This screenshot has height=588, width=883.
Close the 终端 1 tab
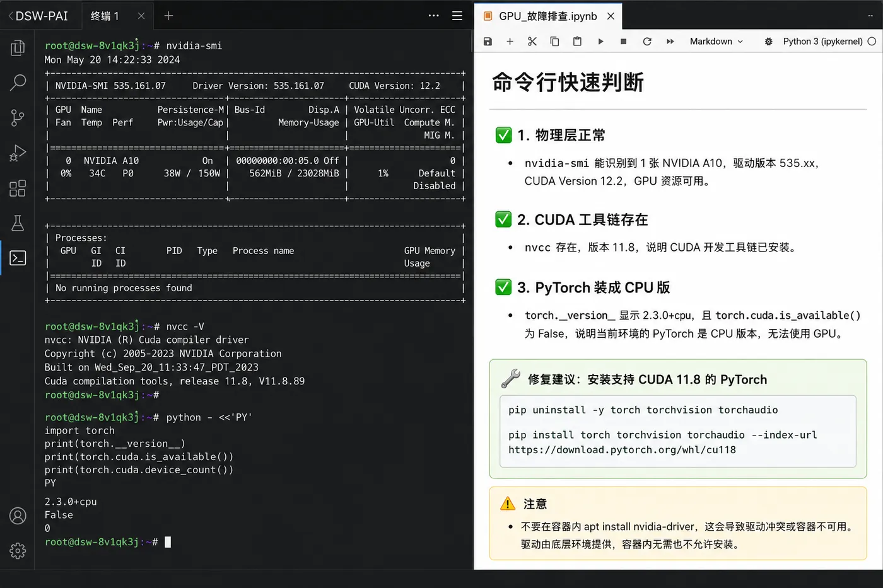[141, 16]
